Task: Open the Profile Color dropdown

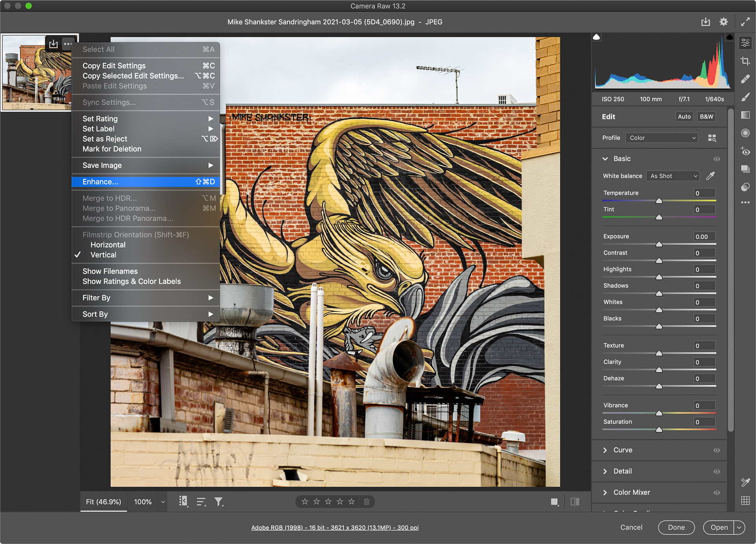Action: 661,138
